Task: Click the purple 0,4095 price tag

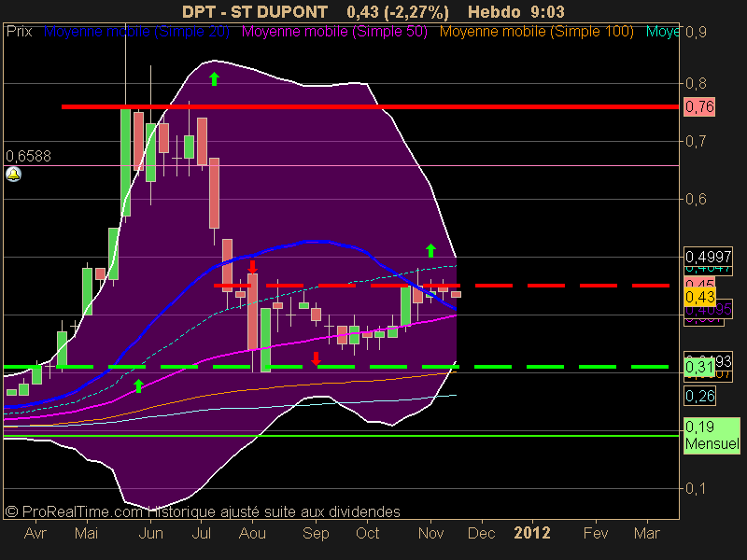Action: pyautogui.click(x=708, y=310)
